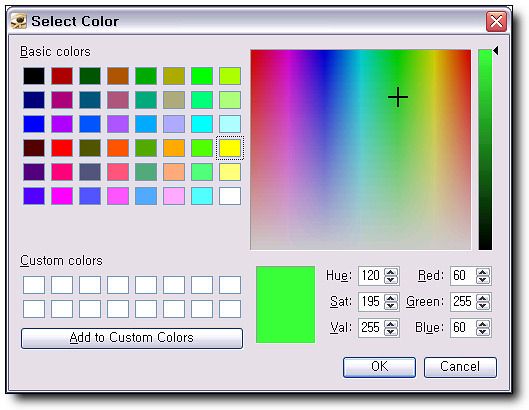
Task: Choose the purple swatch in third row
Action: [x=62, y=124]
